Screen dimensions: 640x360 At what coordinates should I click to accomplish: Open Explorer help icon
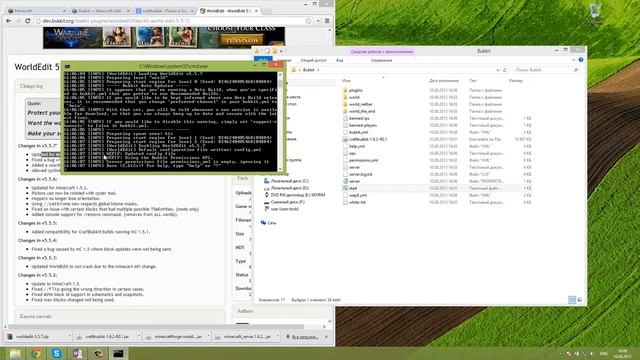click(581, 60)
